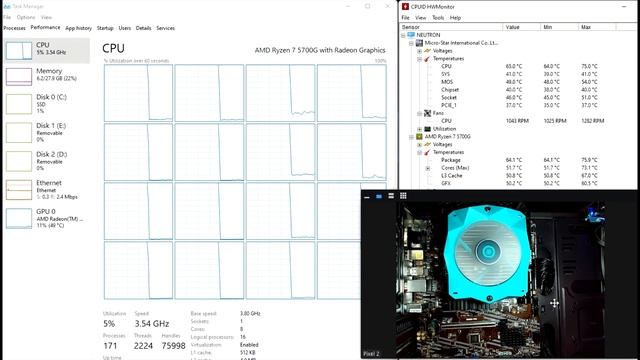Image resolution: width=640 pixels, height=360 pixels.
Task: Expand Voltages under Micro-Star
Action: click(420, 51)
